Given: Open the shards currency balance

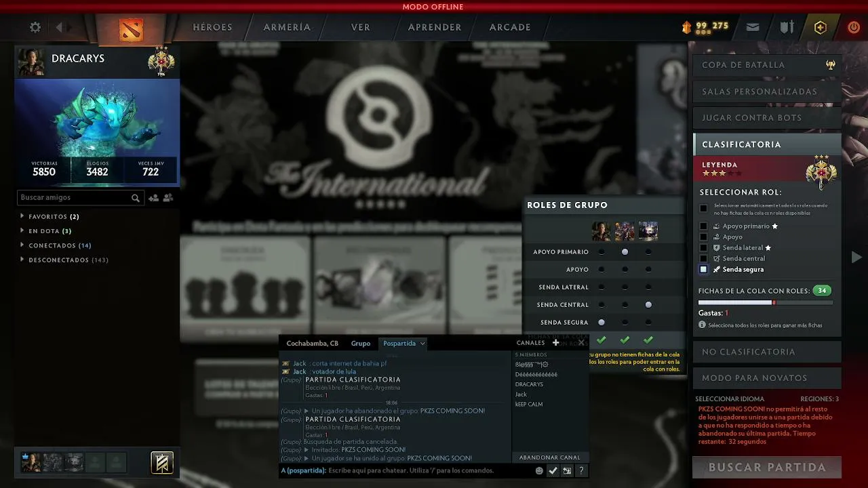Looking at the screenshot, I should tap(705, 27).
